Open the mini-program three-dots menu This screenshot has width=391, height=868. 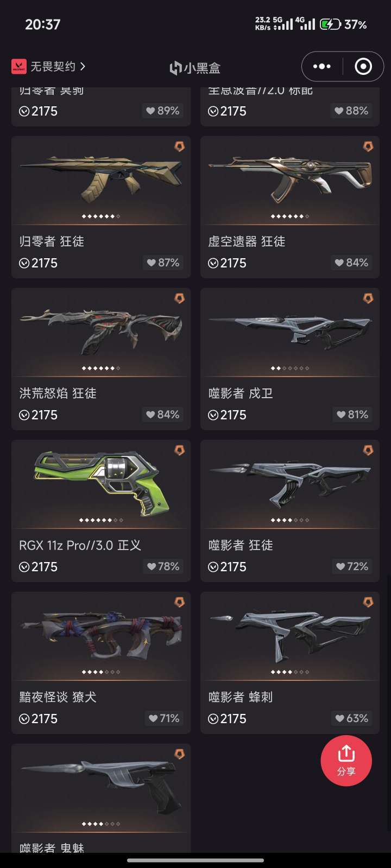click(322, 66)
